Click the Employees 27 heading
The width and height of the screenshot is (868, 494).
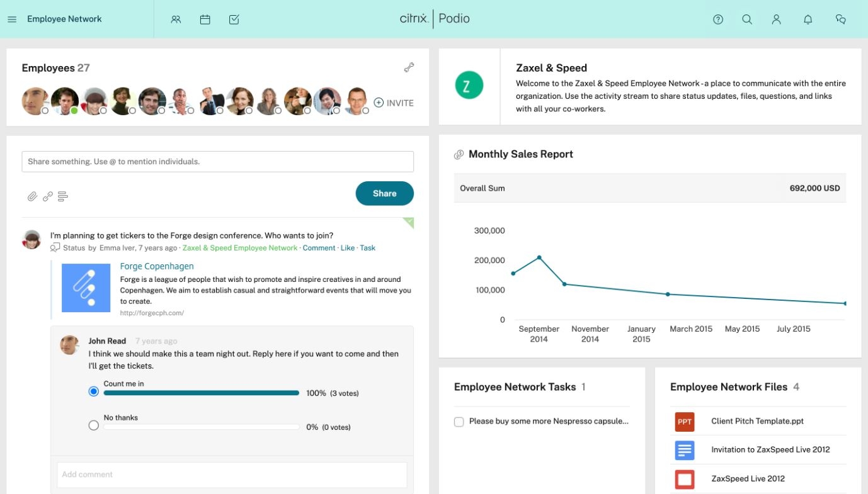click(55, 68)
